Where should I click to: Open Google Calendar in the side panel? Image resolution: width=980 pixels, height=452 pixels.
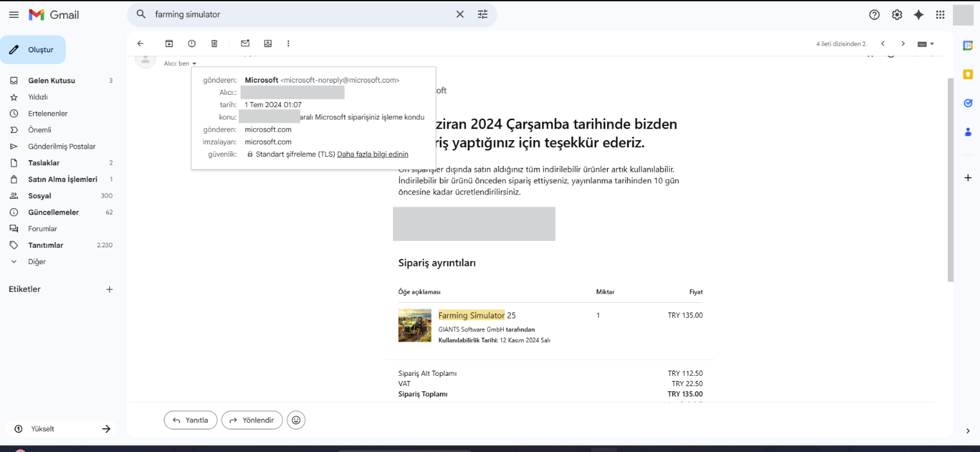click(968, 46)
